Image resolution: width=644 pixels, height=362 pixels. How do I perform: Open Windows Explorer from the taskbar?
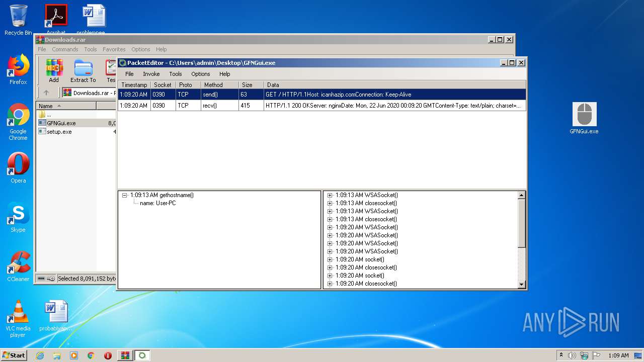pos(57,355)
